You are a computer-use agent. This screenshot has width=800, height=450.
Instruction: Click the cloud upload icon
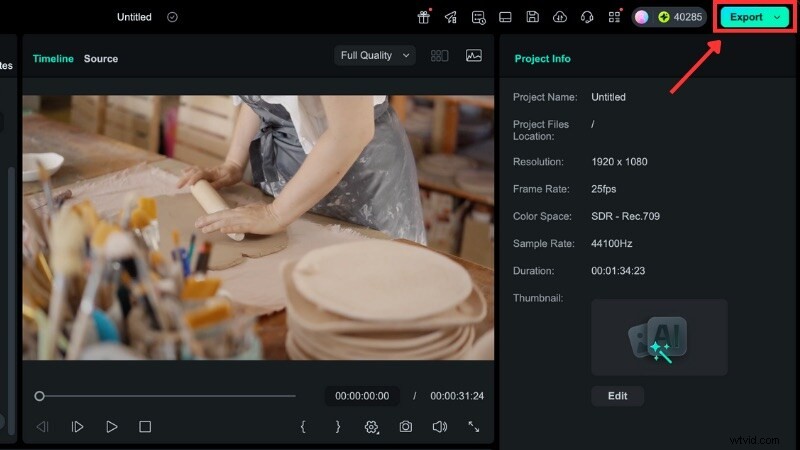560,17
